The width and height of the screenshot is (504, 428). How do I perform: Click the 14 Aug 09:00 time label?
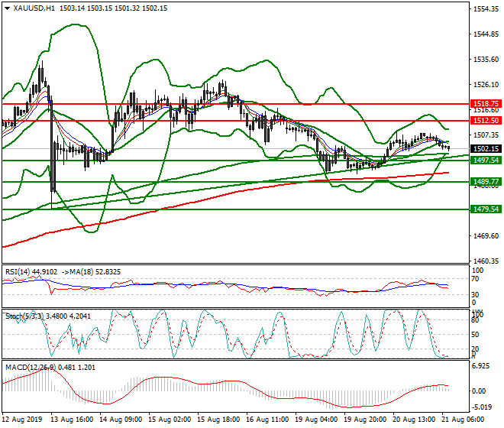pyautogui.click(x=121, y=420)
